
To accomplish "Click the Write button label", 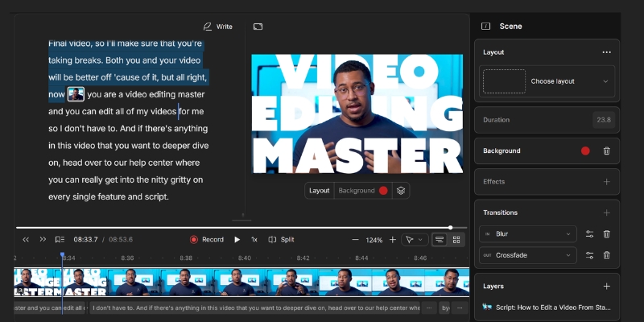I will pos(225,27).
